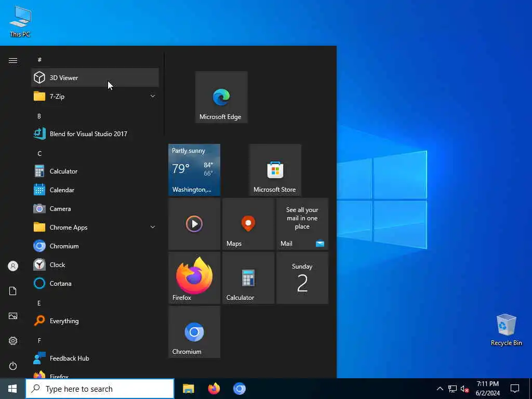Expand the Chrome Apps folder chevron
The width and height of the screenshot is (532, 399).
[153, 227]
